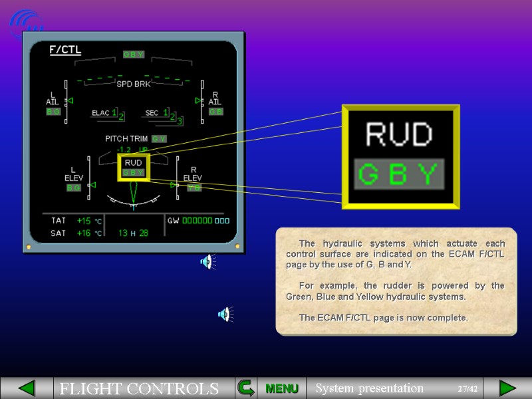Image resolution: width=532 pixels, height=399 pixels.
Task: Select the SPD BRK indicator
Action: coord(133,84)
